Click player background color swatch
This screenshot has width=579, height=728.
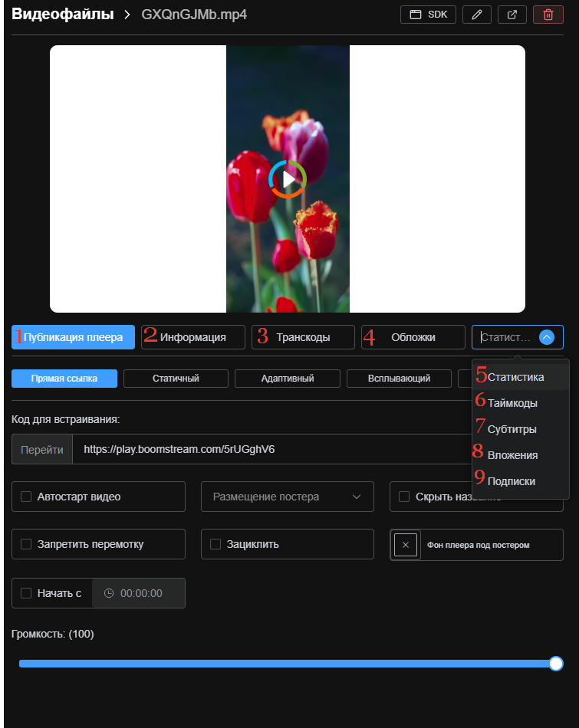[406, 545]
